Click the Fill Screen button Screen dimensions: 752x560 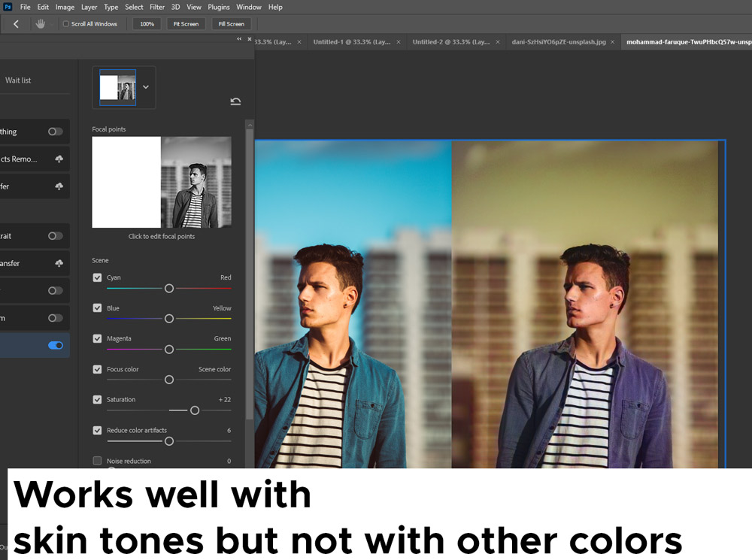pos(231,24)
